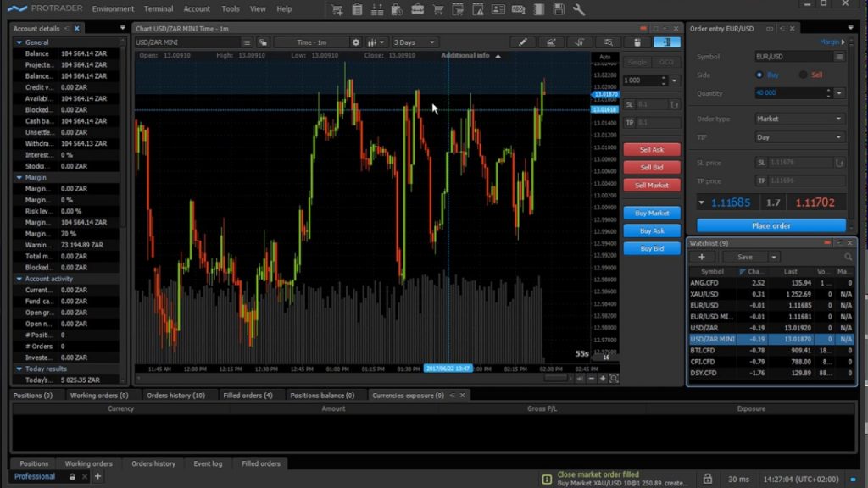Image resolution: width=868 pixels, height=488 pixels.
Task: Select the Sell radio button
Action: click(803, 75)
